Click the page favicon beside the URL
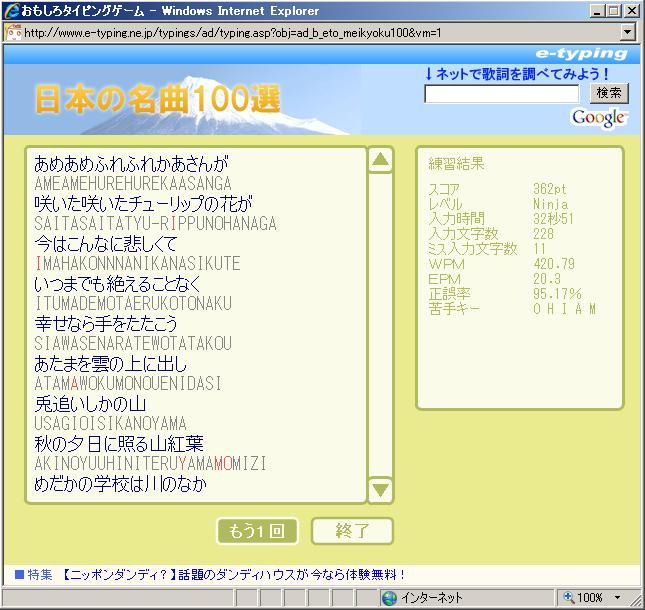 [x=14, y=32]
